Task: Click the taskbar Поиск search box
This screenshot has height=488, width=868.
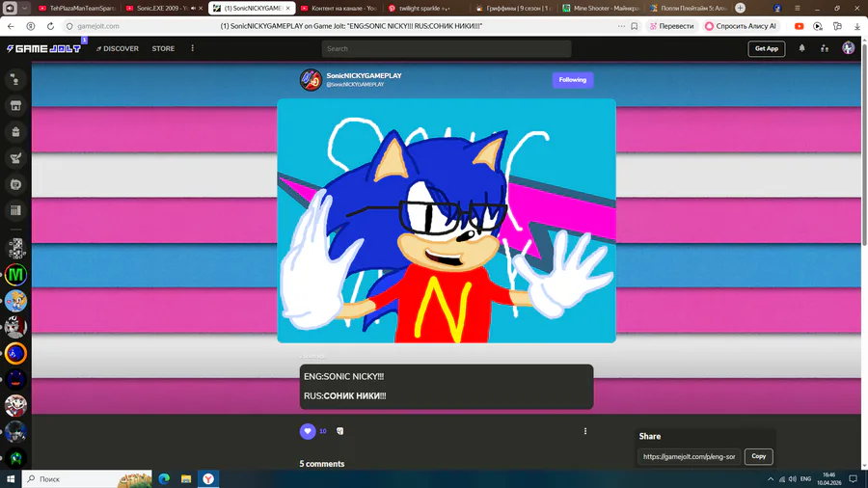Action: coord(87,479)
